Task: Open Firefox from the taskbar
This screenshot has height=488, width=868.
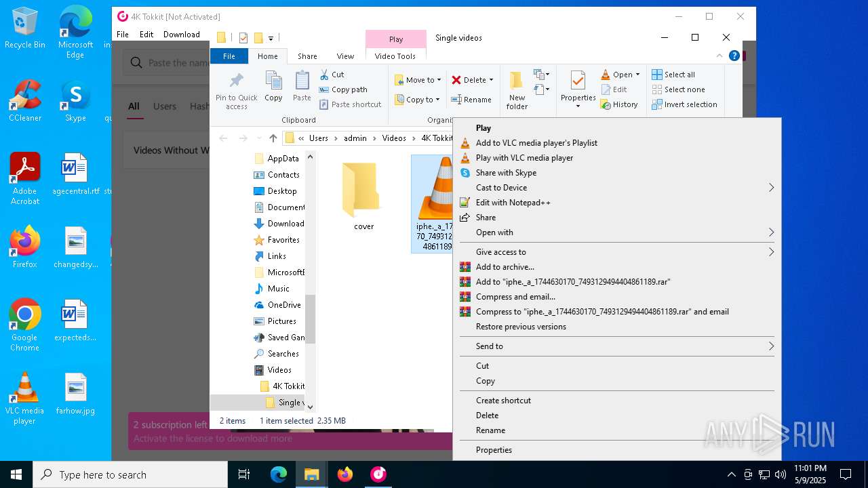Action: (x=345, y=474)
